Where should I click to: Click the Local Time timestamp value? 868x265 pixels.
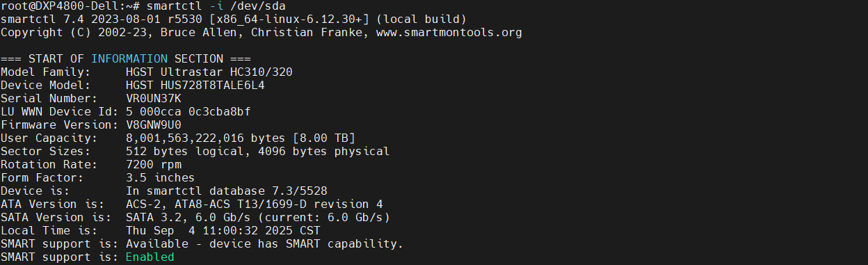pos(223,231)
